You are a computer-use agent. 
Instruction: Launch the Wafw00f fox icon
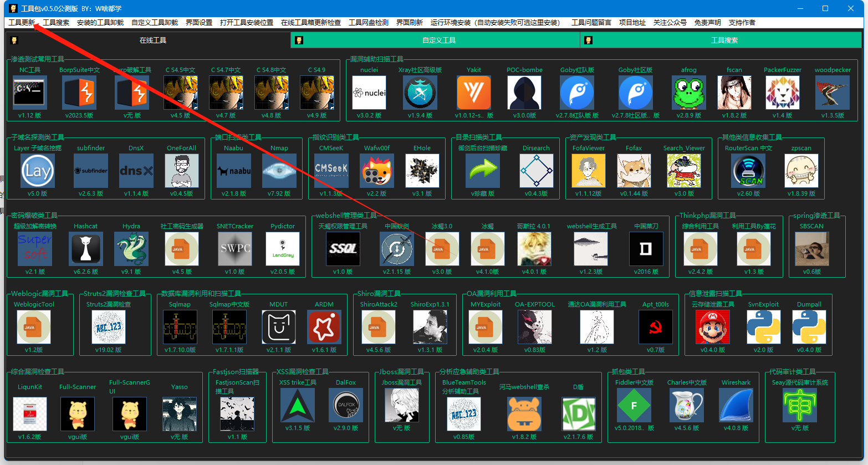coord(377,171)
